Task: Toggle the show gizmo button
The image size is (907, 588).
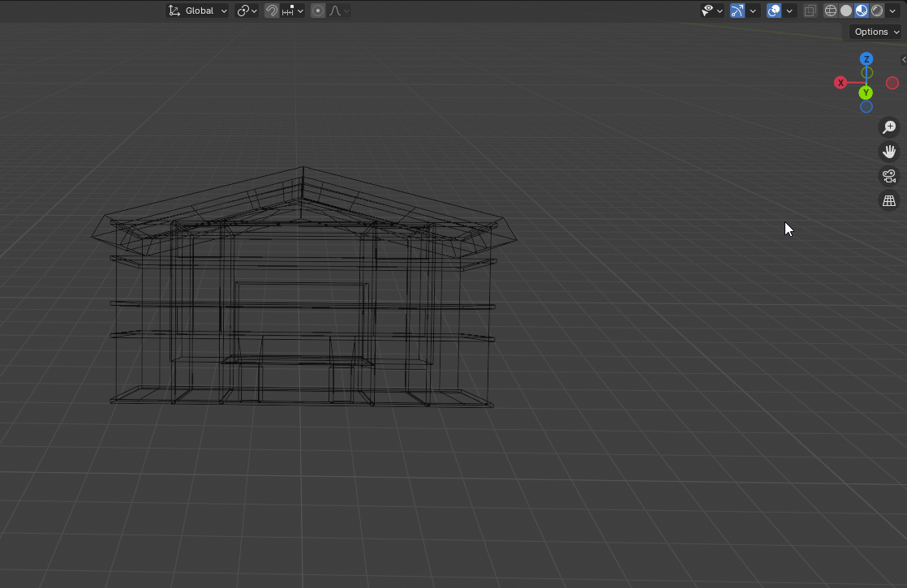Action: pyautogui.click(x=737, y=11)
